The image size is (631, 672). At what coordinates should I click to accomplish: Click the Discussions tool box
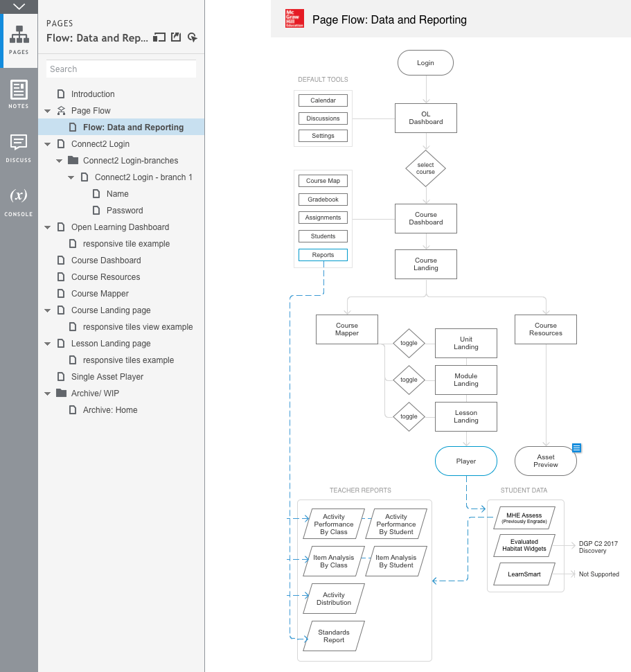tap(323, 118)
